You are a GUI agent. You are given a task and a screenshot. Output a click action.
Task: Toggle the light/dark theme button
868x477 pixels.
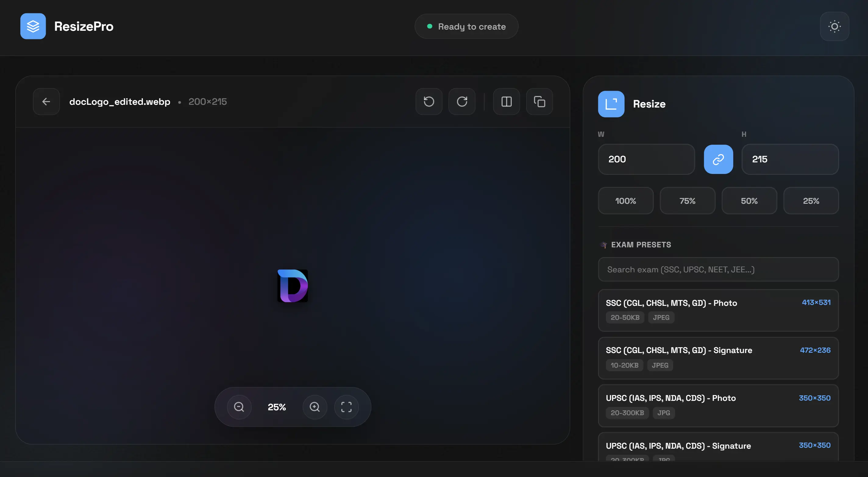834,26
